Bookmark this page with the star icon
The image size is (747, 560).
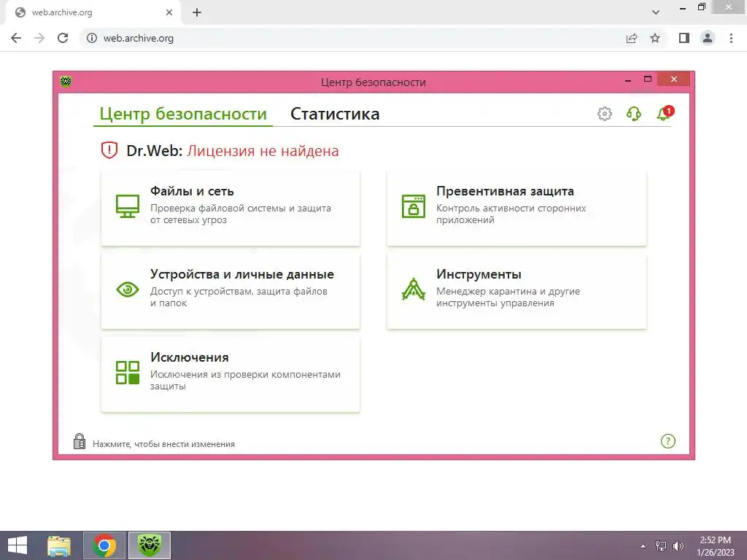(655, 38)
